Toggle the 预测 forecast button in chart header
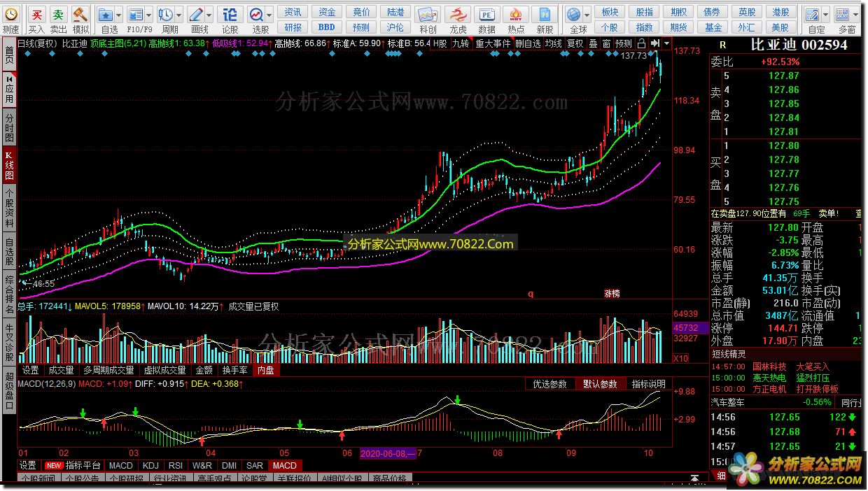Viewport: 868px width, 491px height. pyautogui.click(x=624, y=43)
